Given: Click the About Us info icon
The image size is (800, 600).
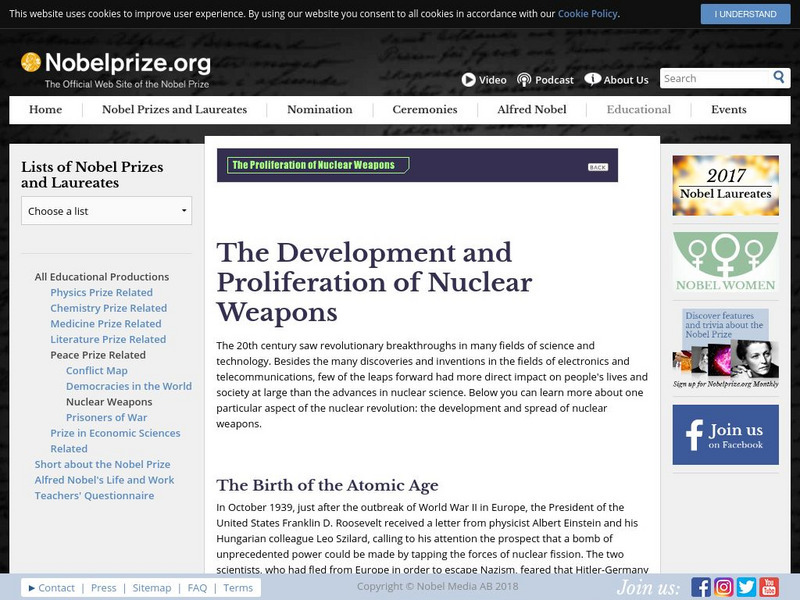Looking at the screenshot, I should coord(592,80).
